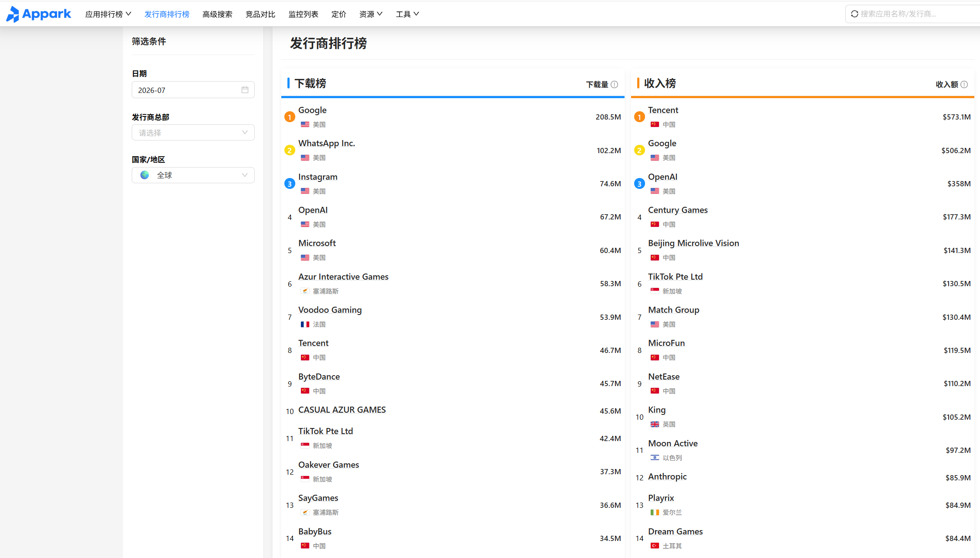Click the $573.1M revenue value for Tencent
This screenshot has width=980, height=558.
click(x=956, y=117)
